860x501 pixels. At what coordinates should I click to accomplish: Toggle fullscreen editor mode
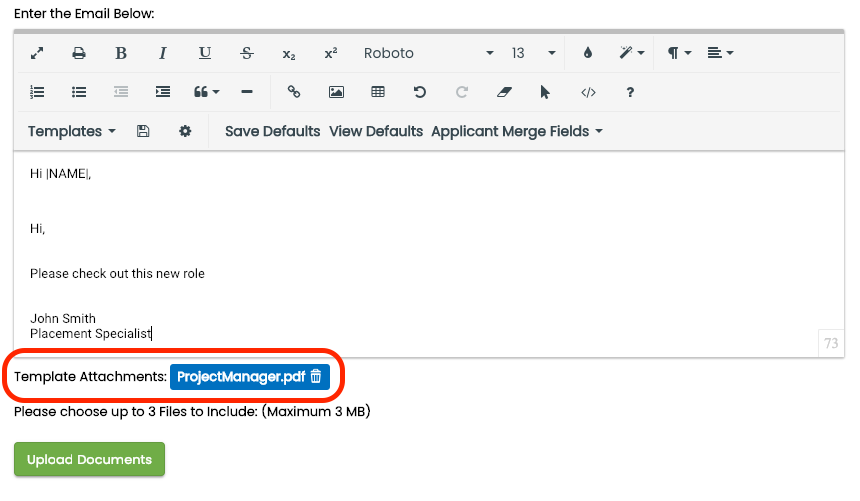(x=37, y=53)
